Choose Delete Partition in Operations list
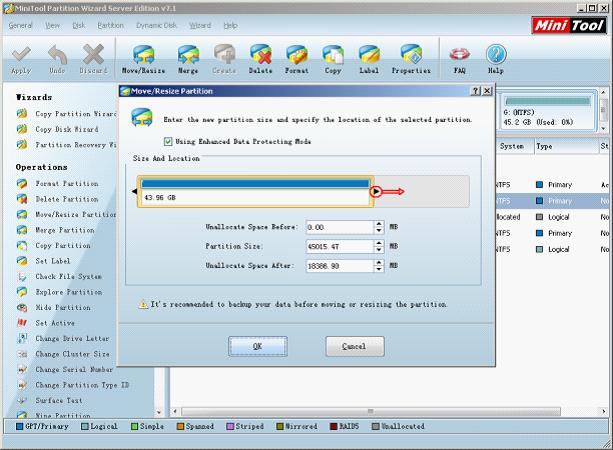613x450 pixels. 57,199
